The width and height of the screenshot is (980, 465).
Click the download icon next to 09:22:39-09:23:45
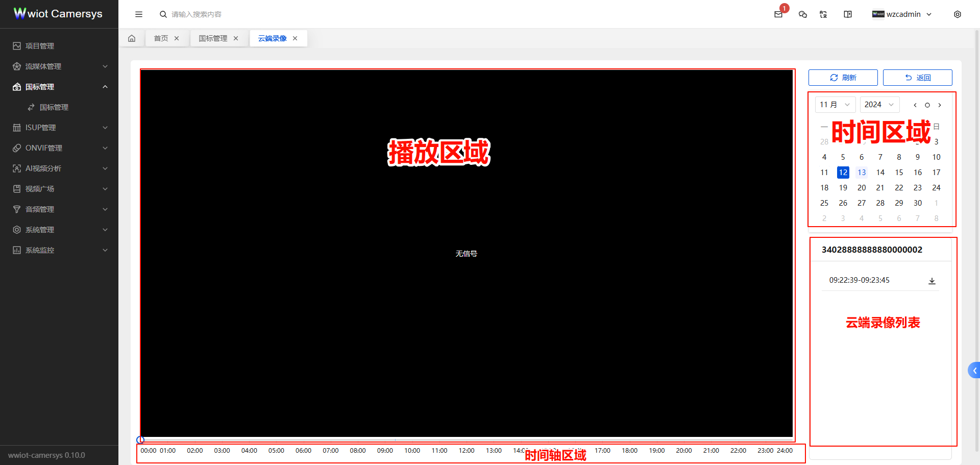932,281
